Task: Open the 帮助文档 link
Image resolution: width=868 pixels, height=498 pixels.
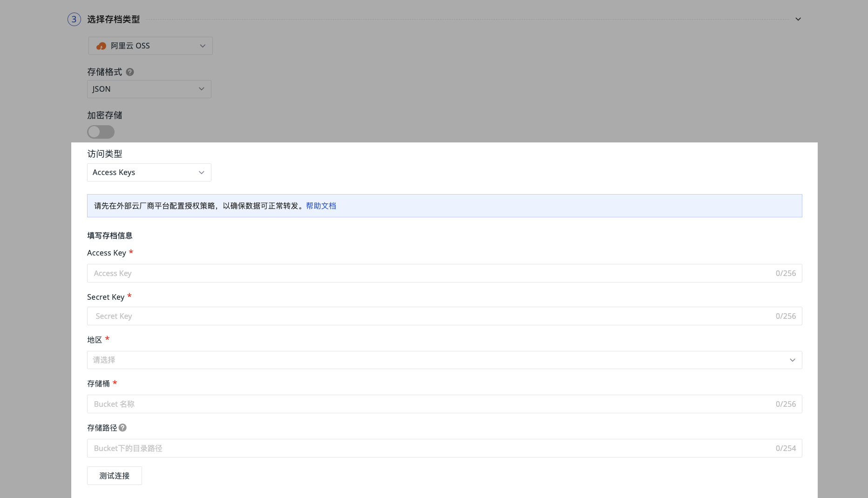Action: [321, 206]
